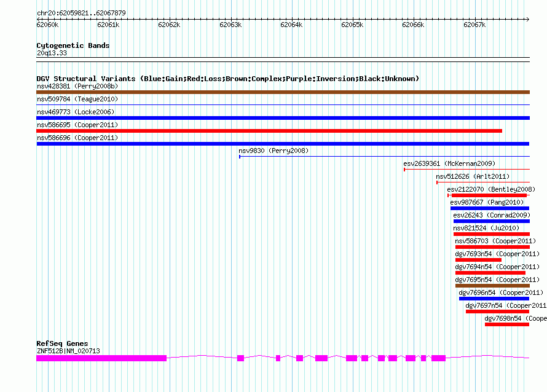Click the 62063k ruler label
Image resolution: width=547 pixels, height=392 pixels.
click(x=230, y=25)
